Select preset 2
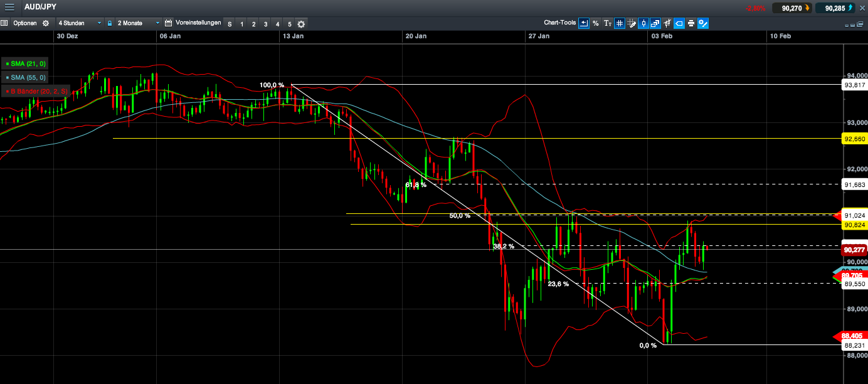868x384 pixels. pyautogui.click(x=253, y=24)
